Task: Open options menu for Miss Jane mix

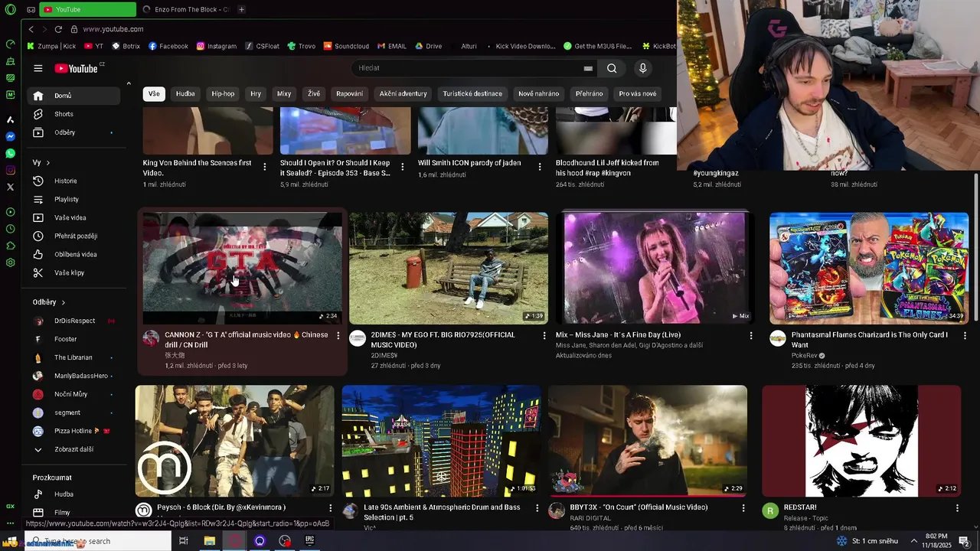Action: [751, 336]
